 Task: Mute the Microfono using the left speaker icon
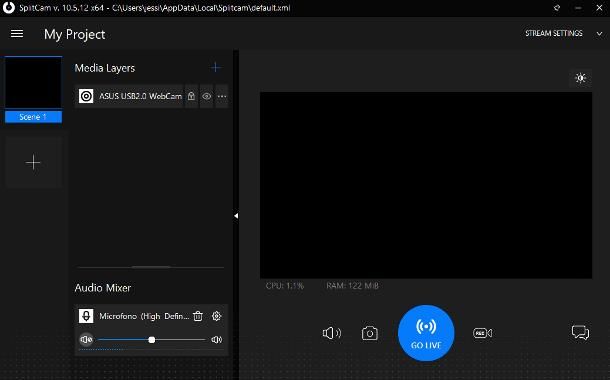[86, 340]
